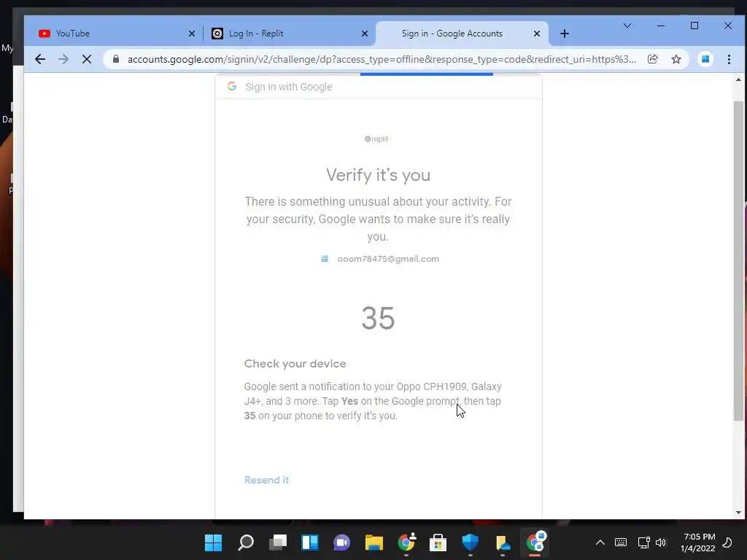Open the active Chrome taskbar icon
The height and width of the screenshot is (560, 747).
pyautogui.click(x=535, y=542)
